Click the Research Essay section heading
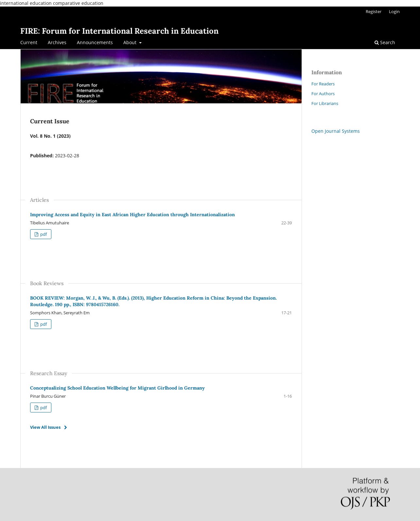 click(x=48, y=373)
